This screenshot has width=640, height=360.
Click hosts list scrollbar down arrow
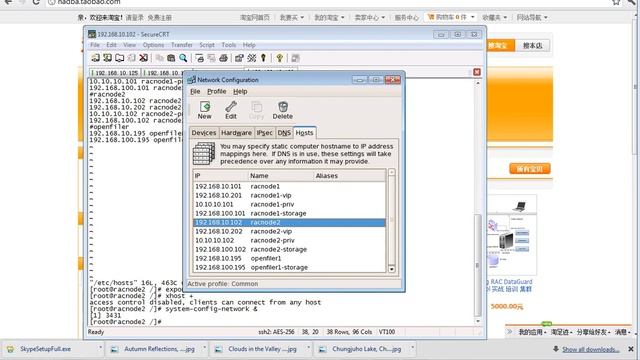[391, 269]
